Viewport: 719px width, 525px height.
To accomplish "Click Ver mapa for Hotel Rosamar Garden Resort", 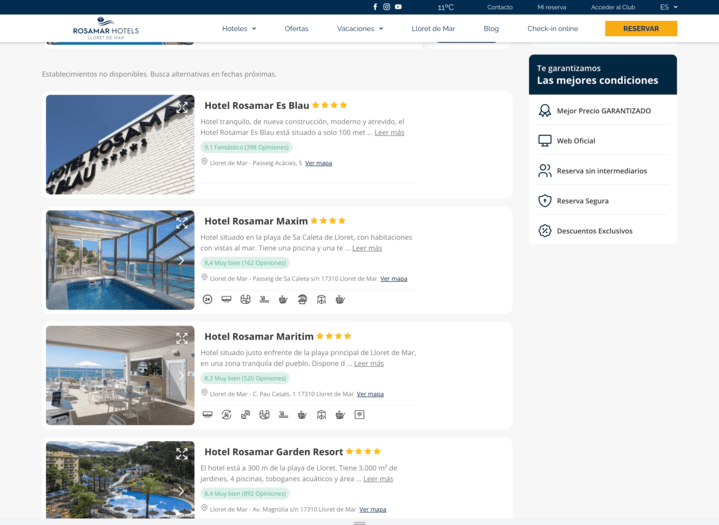I will tap(373, 509).
